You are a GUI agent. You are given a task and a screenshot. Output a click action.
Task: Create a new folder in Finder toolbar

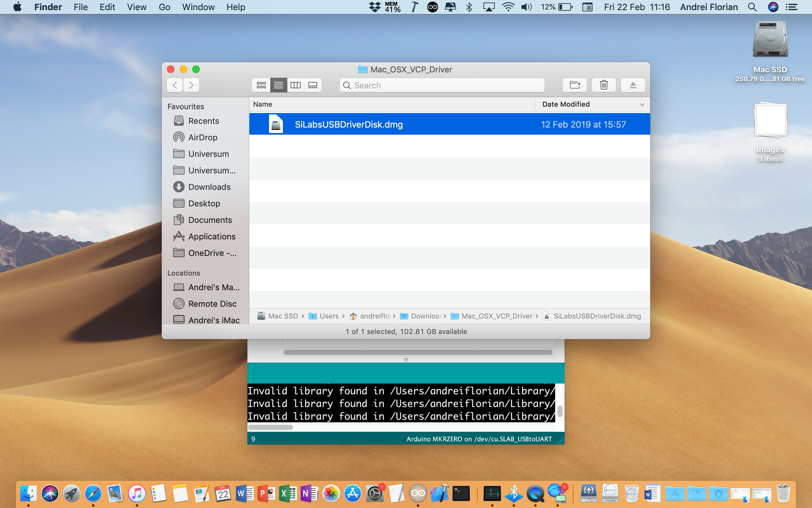pos(575,85)
